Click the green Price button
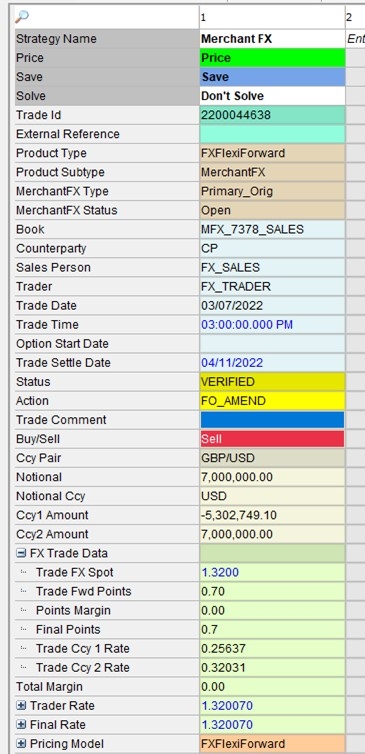The width and height of the screenshot is (365, 754). (272, 58)
